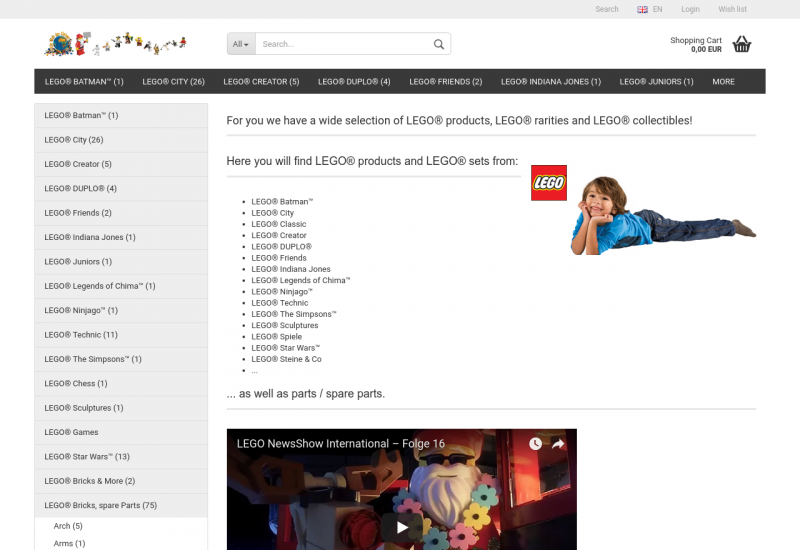
Task: Select the Arch (5) subcategory
Action: pos(68,526)
